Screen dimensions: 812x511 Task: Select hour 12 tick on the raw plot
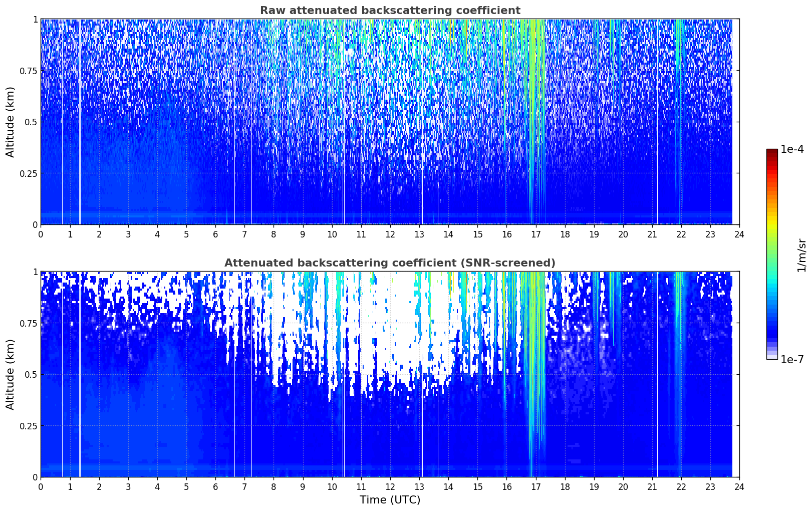(x=390, y=234)
